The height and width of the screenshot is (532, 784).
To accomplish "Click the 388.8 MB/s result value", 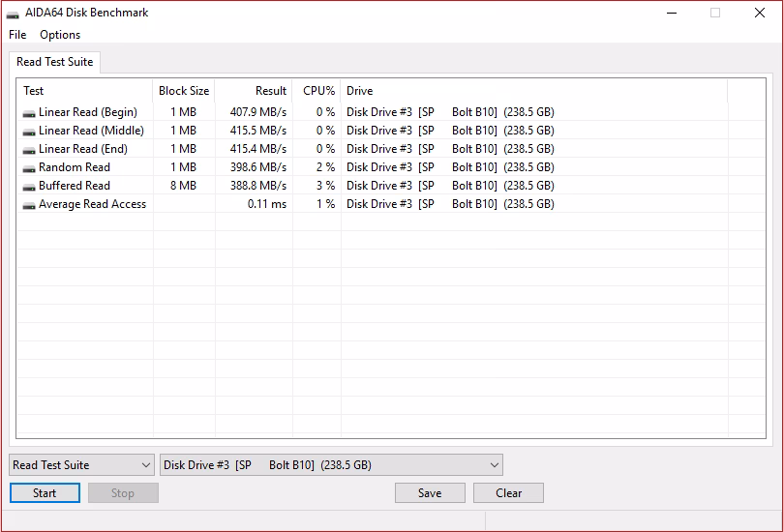I will tap(258, 186).
